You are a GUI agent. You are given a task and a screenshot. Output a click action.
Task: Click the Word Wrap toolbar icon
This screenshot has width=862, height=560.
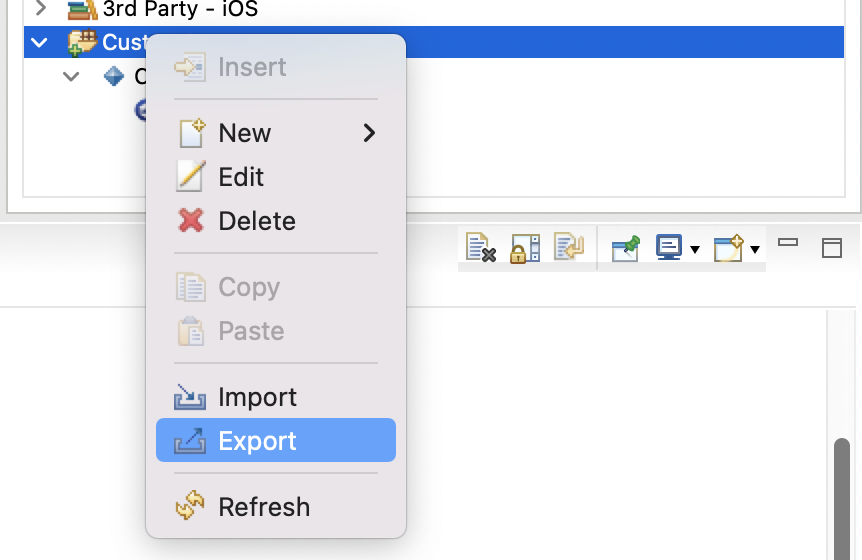(569, 246)
